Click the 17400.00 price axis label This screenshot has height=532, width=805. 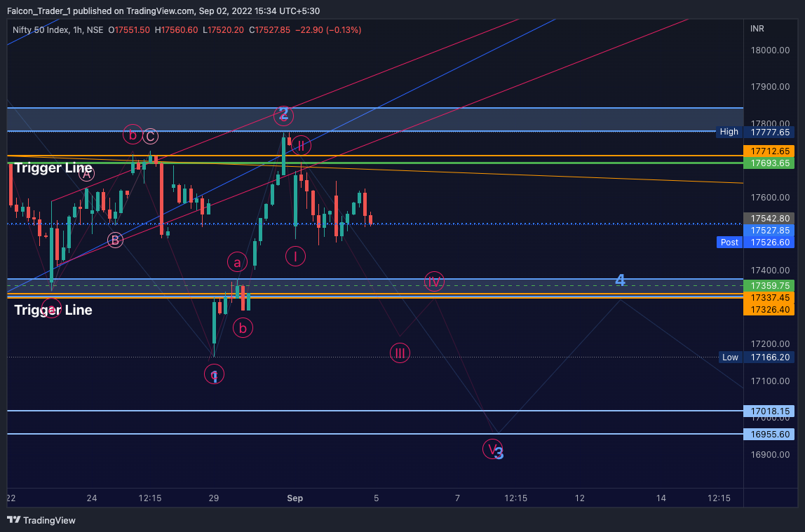pyautogui.click(x=770, y=271)
